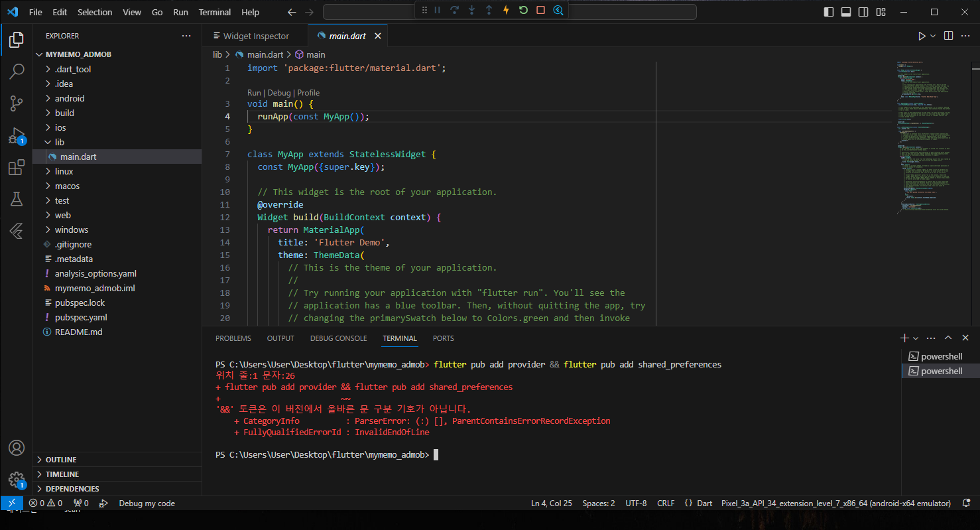The width and height of the screenshot is (980, 530).
Task: Open editor More Actions menu
Action: coord(965,36)
